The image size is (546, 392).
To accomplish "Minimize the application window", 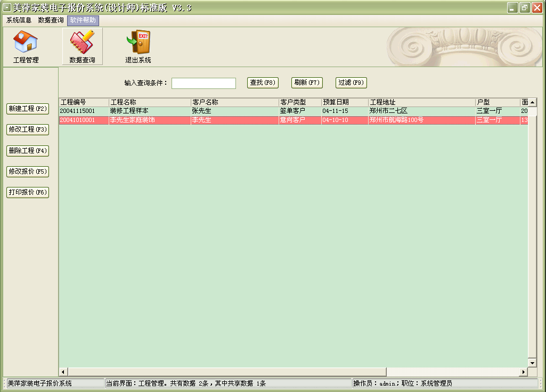I will 512,7.
